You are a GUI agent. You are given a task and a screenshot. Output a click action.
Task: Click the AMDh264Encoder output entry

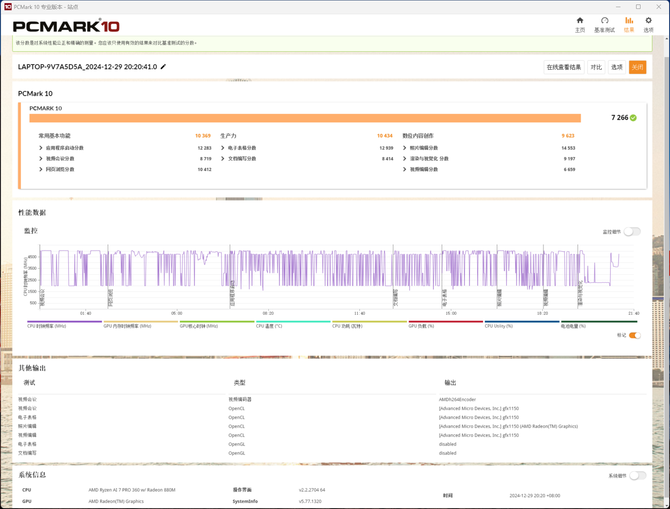point(457,400)
